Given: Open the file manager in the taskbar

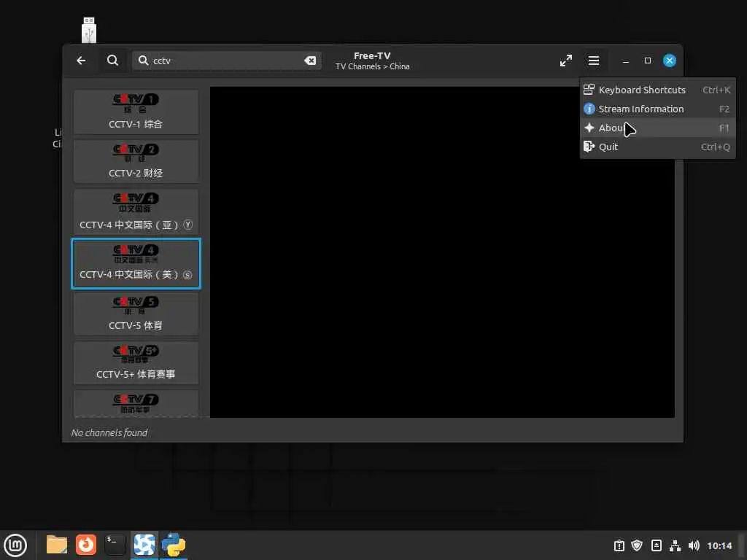Looking at the screenshot, I should pos(57,545).
